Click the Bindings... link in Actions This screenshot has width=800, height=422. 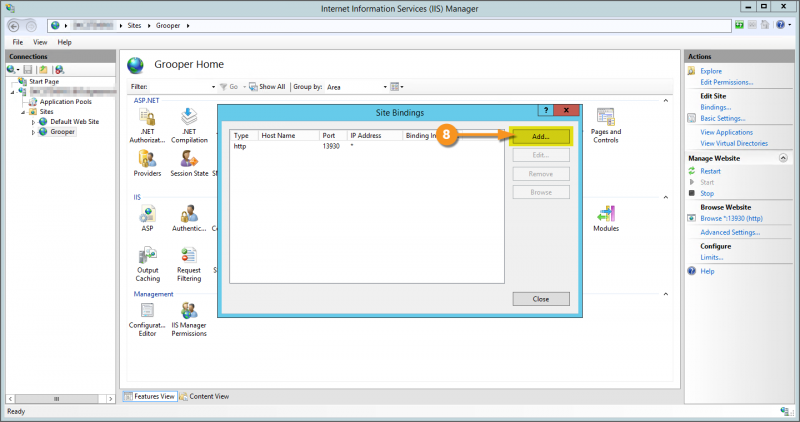tap(715, 107)
